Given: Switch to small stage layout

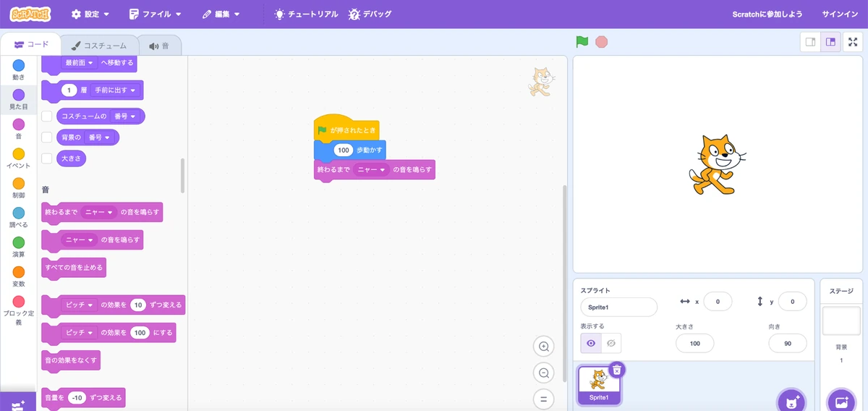Looking at the screenshot, I should pyautogui.click(x=810, y=42).
